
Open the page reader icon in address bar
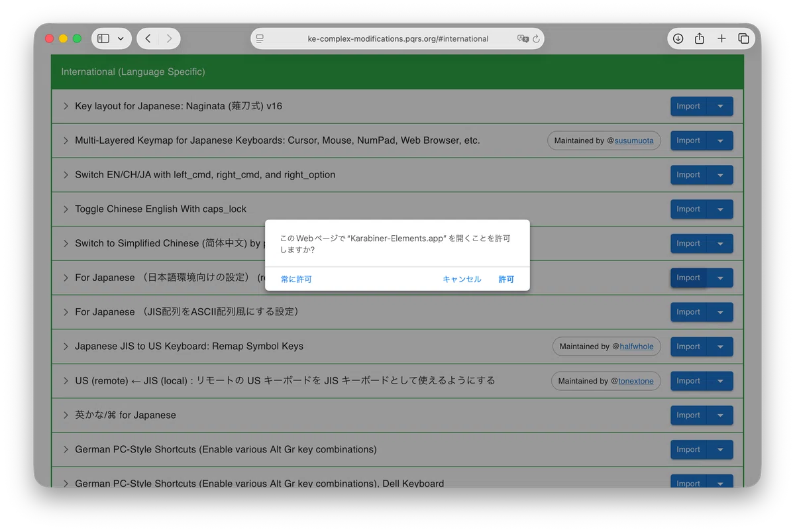coord(260,38)
